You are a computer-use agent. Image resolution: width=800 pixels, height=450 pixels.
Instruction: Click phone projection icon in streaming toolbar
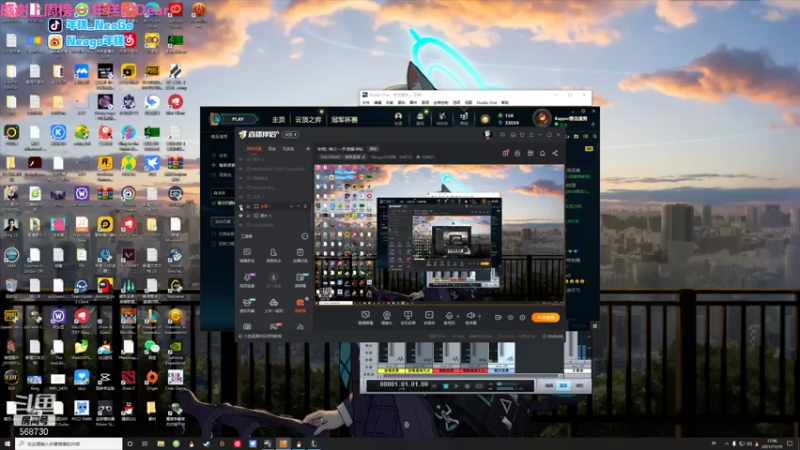pyautogui.click(x=408, y=315)
